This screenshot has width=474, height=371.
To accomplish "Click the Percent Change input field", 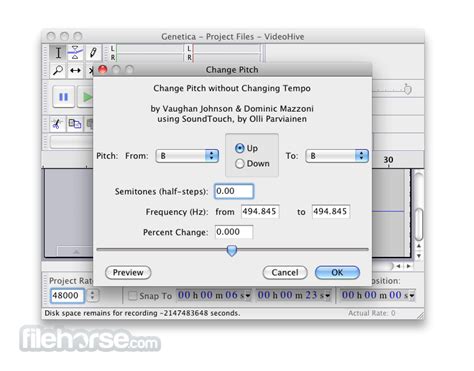I will [234, 232].
